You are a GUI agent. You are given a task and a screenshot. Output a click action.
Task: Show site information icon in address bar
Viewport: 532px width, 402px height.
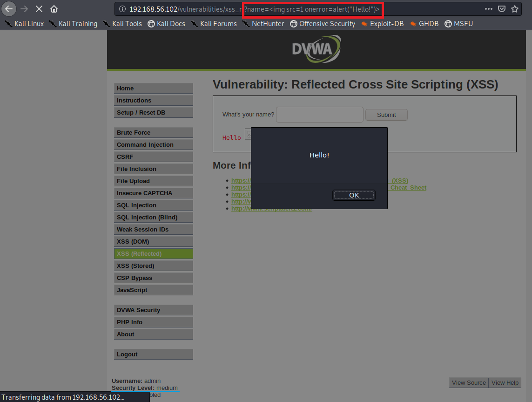click(x=122, y=9)
